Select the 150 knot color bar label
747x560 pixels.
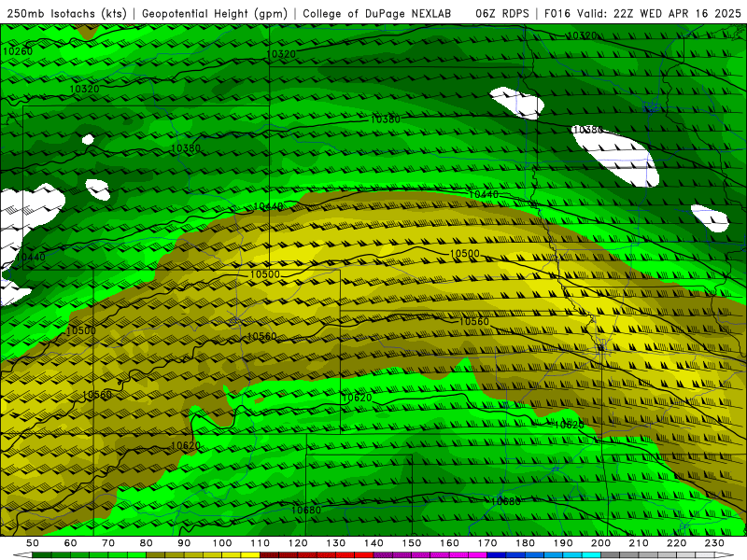tap(412, 543)
